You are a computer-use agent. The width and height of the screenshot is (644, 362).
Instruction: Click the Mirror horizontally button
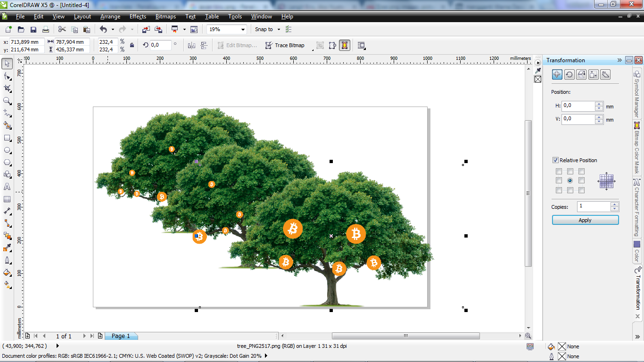191,45
